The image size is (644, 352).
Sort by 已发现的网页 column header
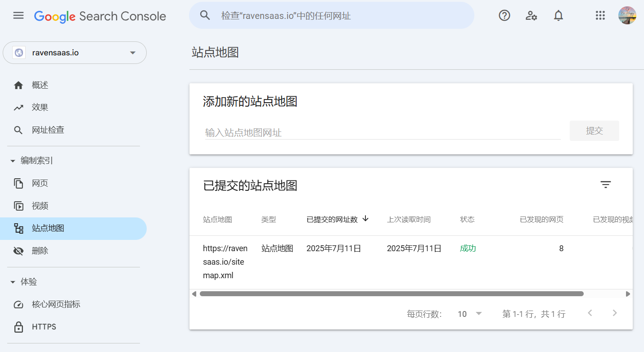541,219
